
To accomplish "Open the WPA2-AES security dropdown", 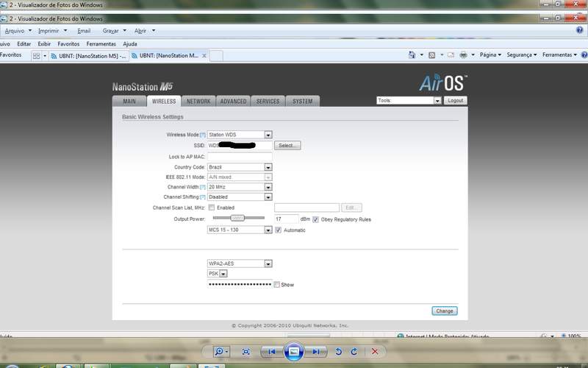I will 240,263.
